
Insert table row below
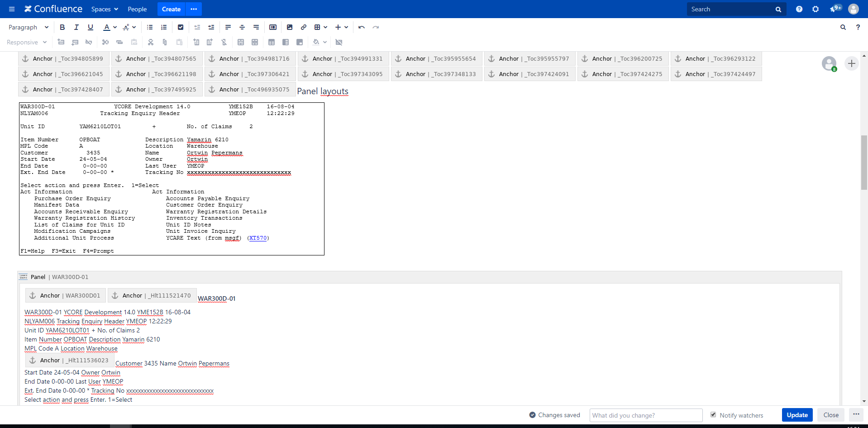click(x=75, y=42)
